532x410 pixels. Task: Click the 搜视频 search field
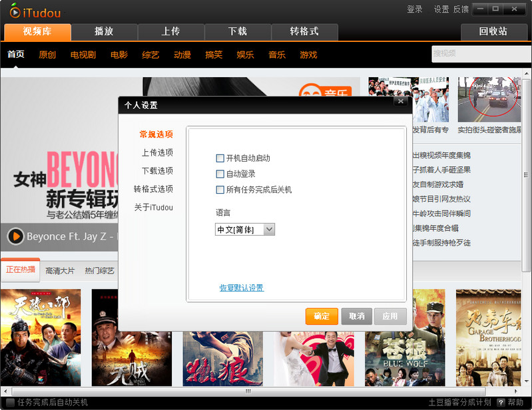pyautogui.click(x=481, y=54)
